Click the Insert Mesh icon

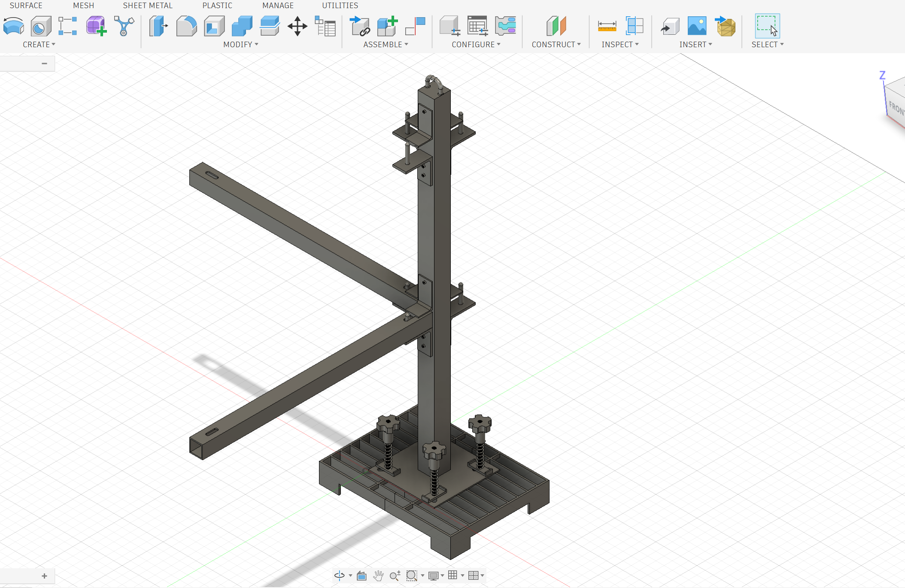click(x=725, y=26)
